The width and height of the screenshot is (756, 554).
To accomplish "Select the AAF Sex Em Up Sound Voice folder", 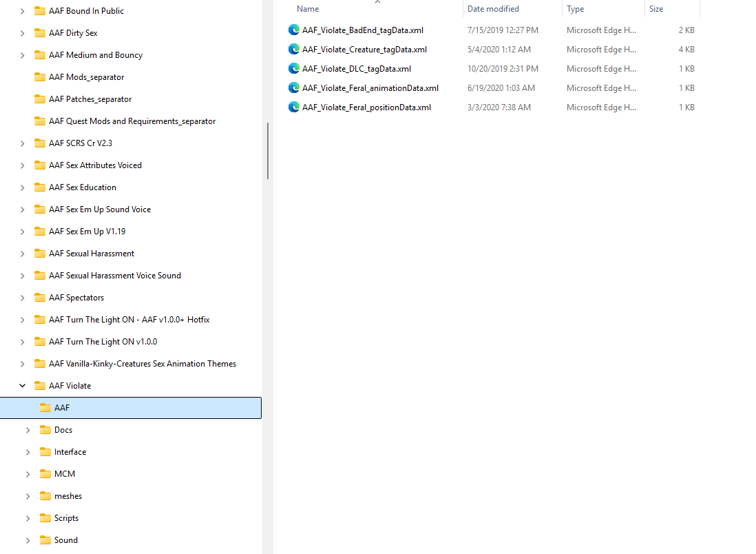I will pyautogui.click(x=100, y=209).
